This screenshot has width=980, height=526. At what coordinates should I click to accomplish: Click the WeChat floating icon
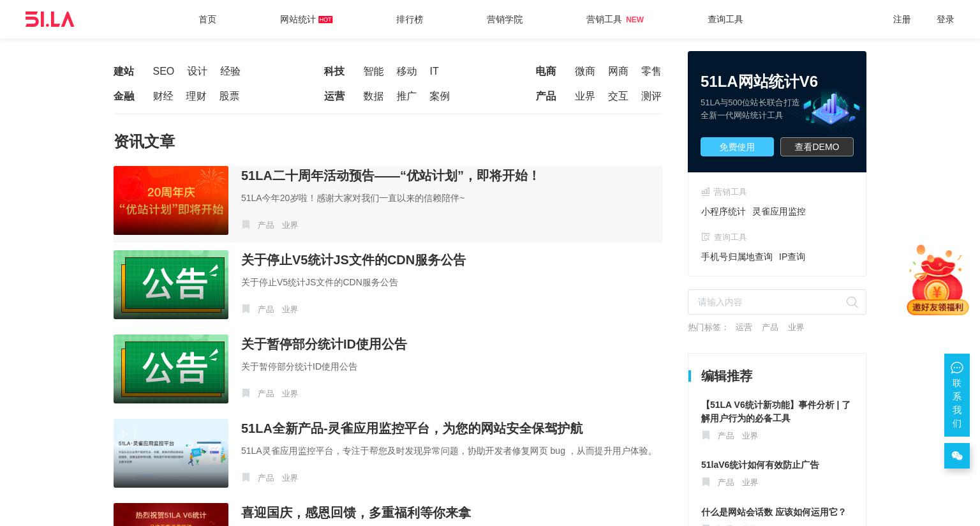tap(956, 456)
